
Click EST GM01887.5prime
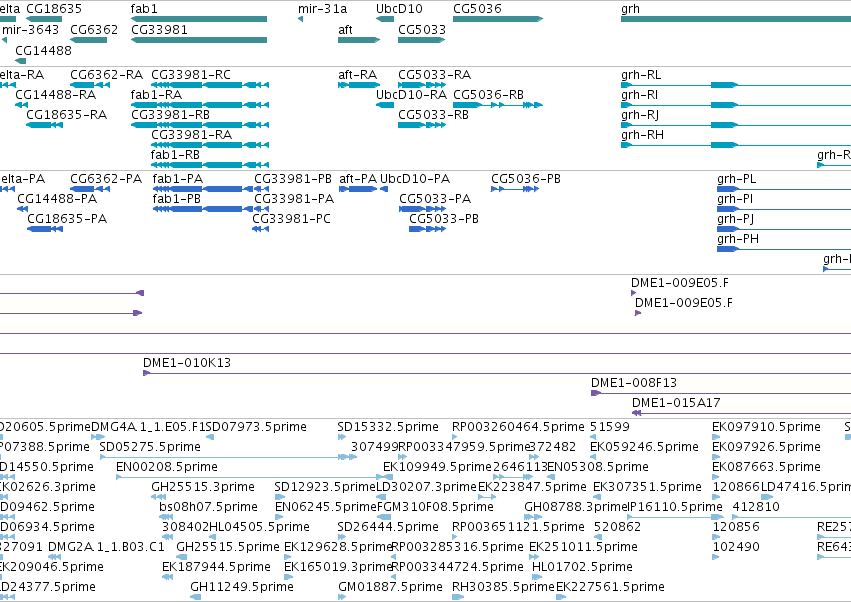click(342, 597)
